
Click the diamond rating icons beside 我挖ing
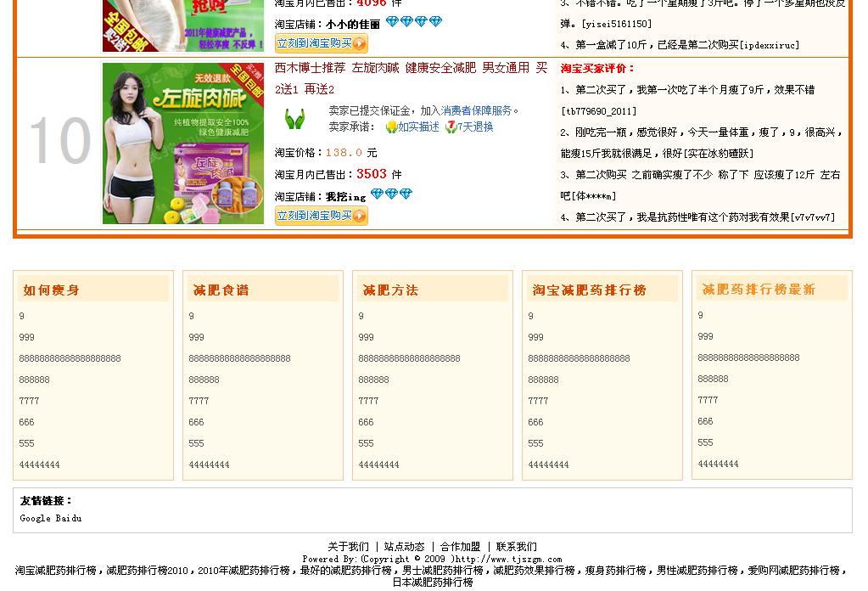pyautogui.click(x=391, y=194)
